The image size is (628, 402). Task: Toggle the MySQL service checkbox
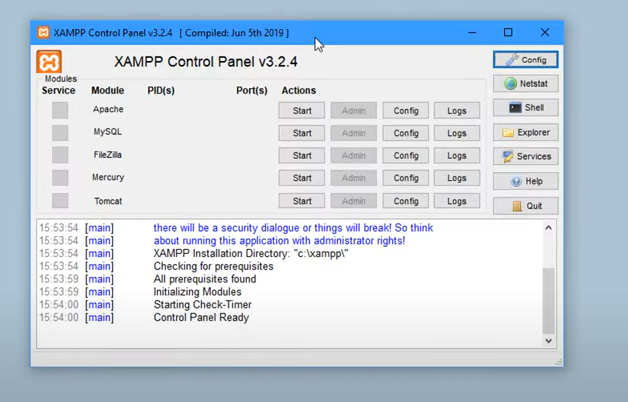point(60,133)
